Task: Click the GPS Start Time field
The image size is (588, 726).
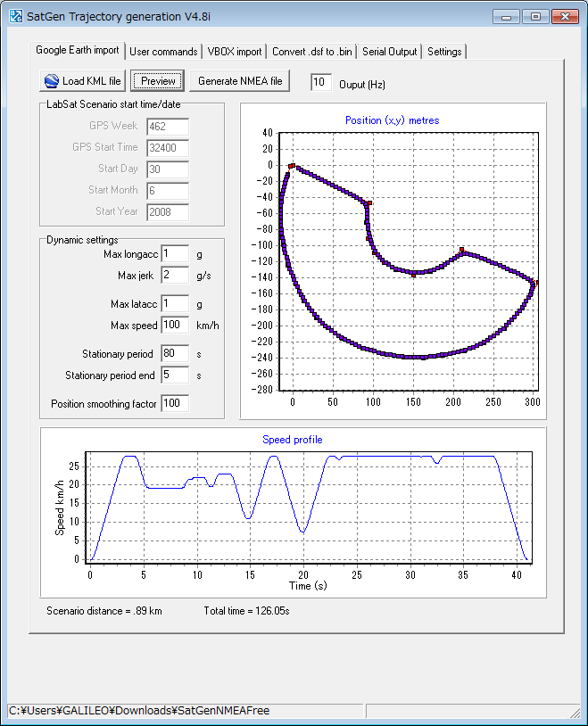Action: (x=168, y=148)
